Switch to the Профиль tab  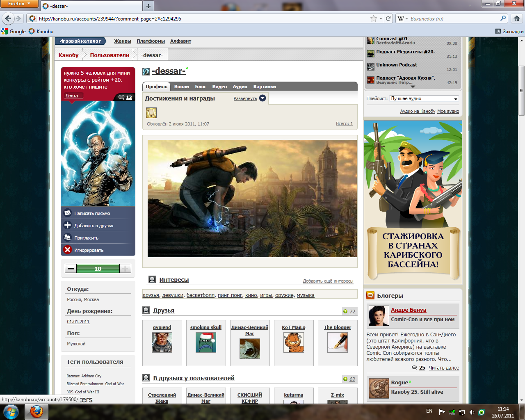coord(157,87)
